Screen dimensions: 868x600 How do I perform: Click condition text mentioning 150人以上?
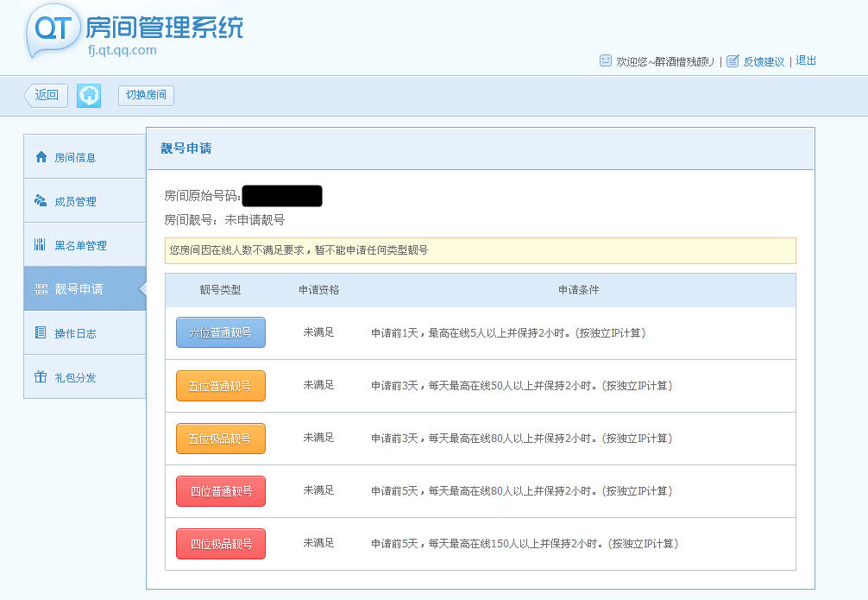point(525,544)
